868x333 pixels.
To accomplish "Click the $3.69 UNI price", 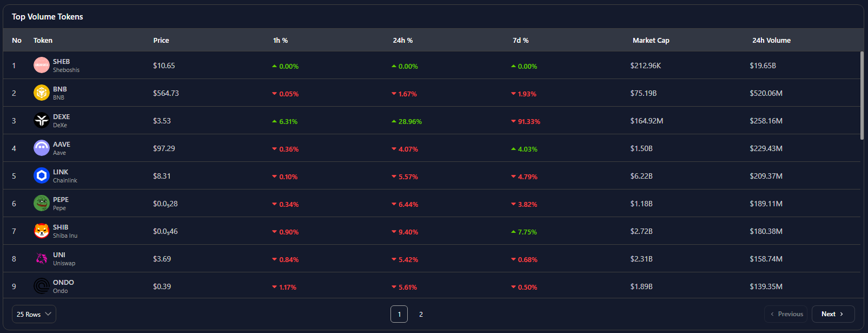I will 162,259.
